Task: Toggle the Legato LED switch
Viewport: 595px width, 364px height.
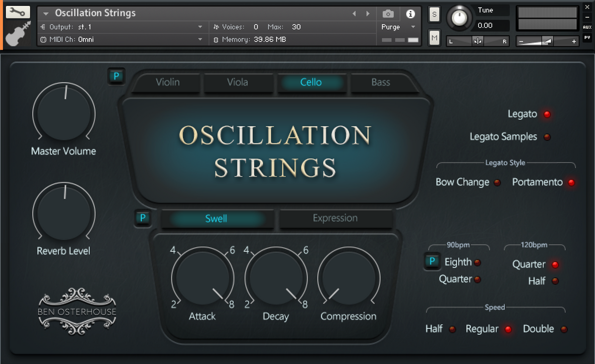Action: click(547, 114)
